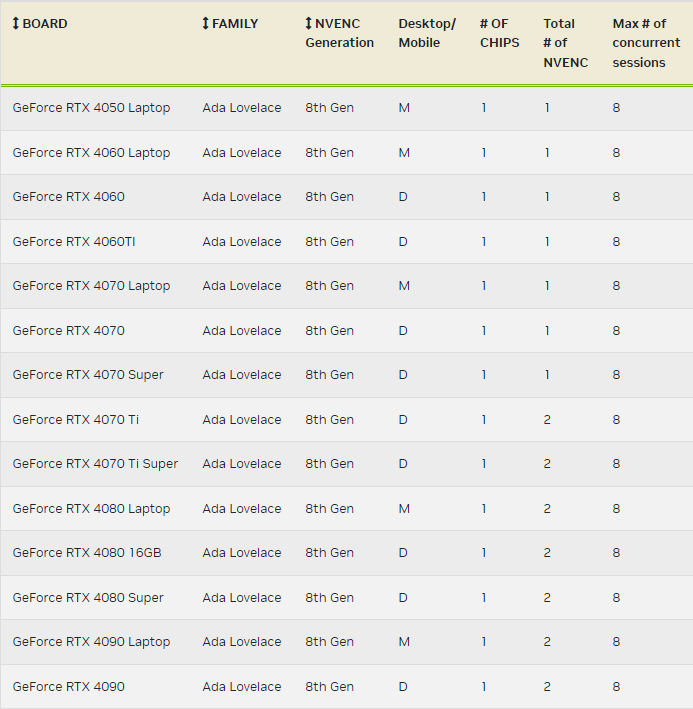Click Ada Lovelace in RTX 4070 Ti Super row
The height and width of the screenshot is (709, 693).
pyautogui.click(x=242, y=464)
